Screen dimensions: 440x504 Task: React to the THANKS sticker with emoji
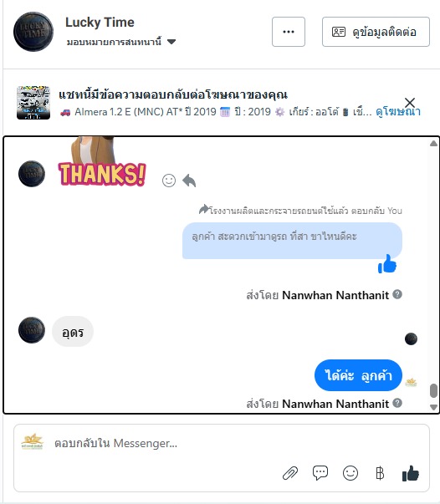[x=169, y=181]
